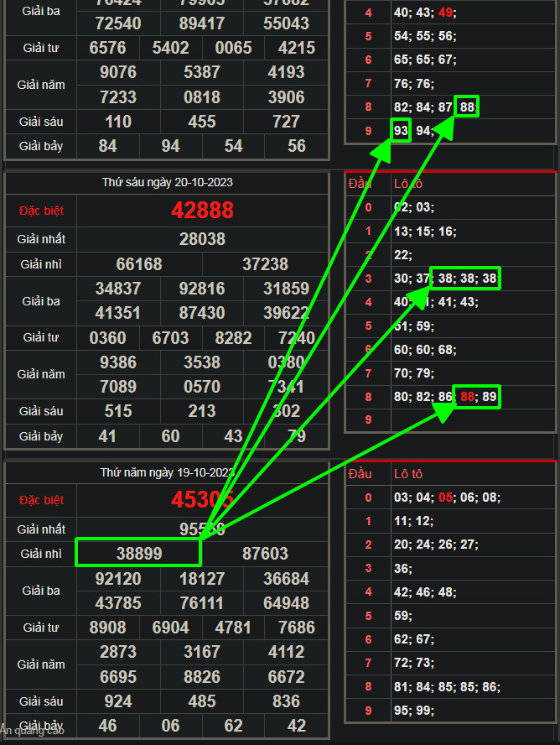The image size is (560, 745).
Task: Click the green-boxed Giải nhì number 38899
Action: (x=138, y=554)
